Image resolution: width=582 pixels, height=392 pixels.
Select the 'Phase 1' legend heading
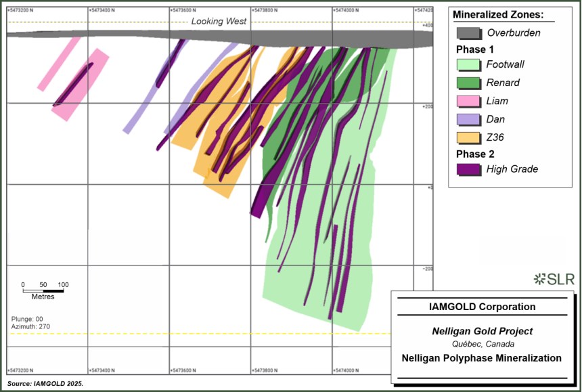tap(471, 49)
